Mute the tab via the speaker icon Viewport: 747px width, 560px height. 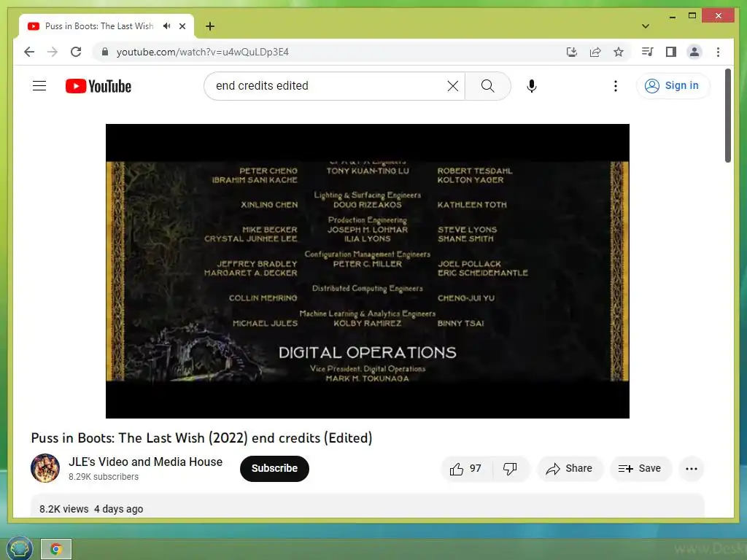tap(166, 26)
